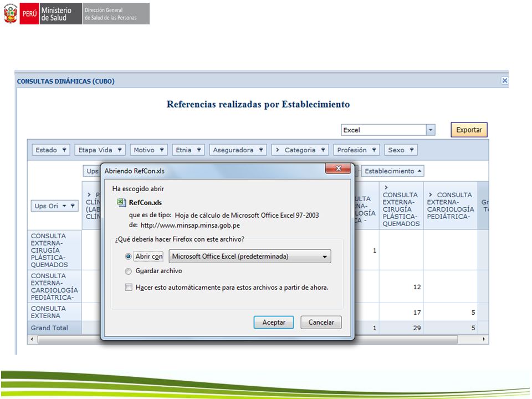Select the 'CONSULTA EXTERNA-CIRUGÍA PLÁSTICA-QUEMADOS' row header
The image size is (532, 399).
54,250
